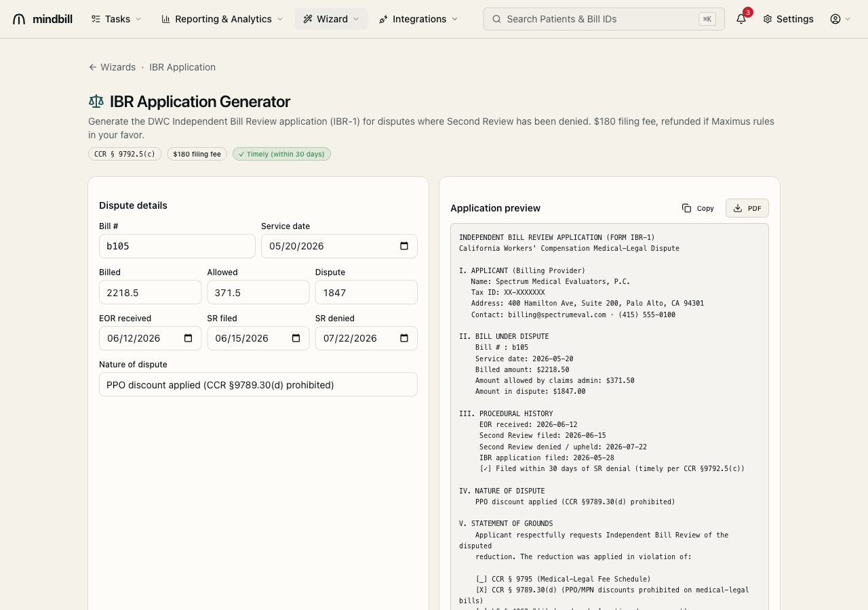Click the '[_] CCR § 9795' grounds line

(563, 579)
